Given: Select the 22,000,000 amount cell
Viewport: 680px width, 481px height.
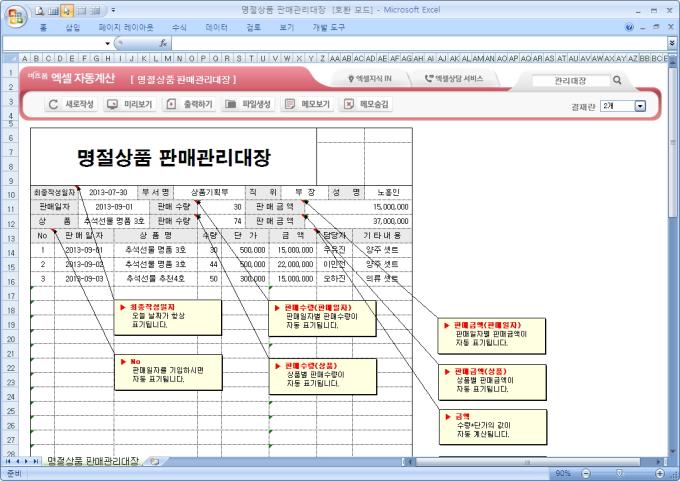Looking at the screenshot, I should (x=293, y=264).
